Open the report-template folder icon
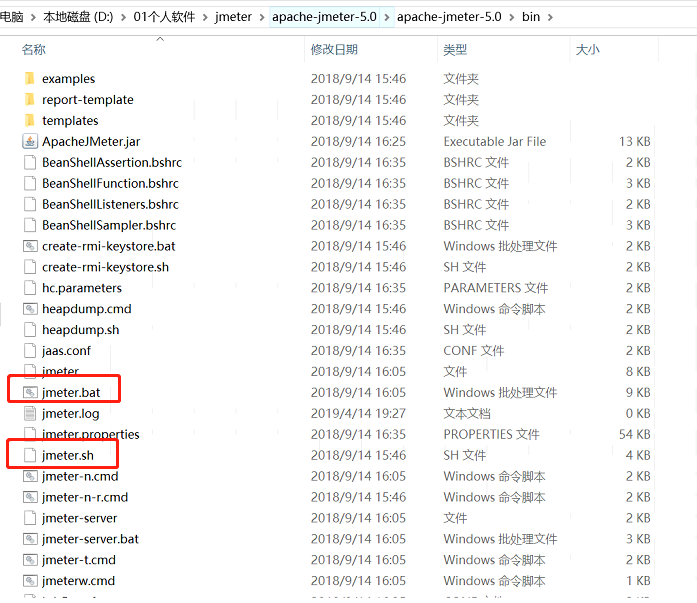 click(29, 100)
